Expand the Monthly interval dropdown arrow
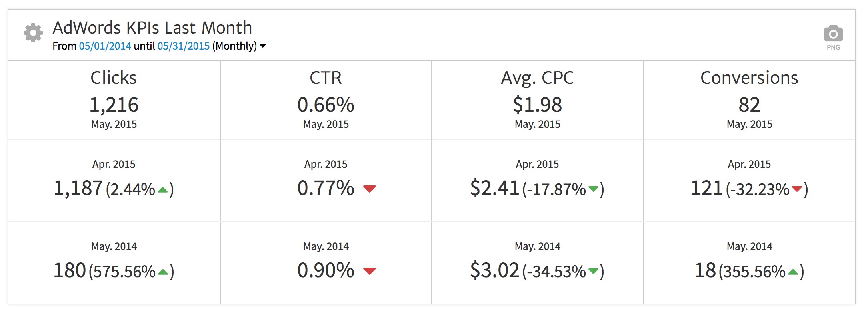This screenshot has width=868, height=310. 263,46
